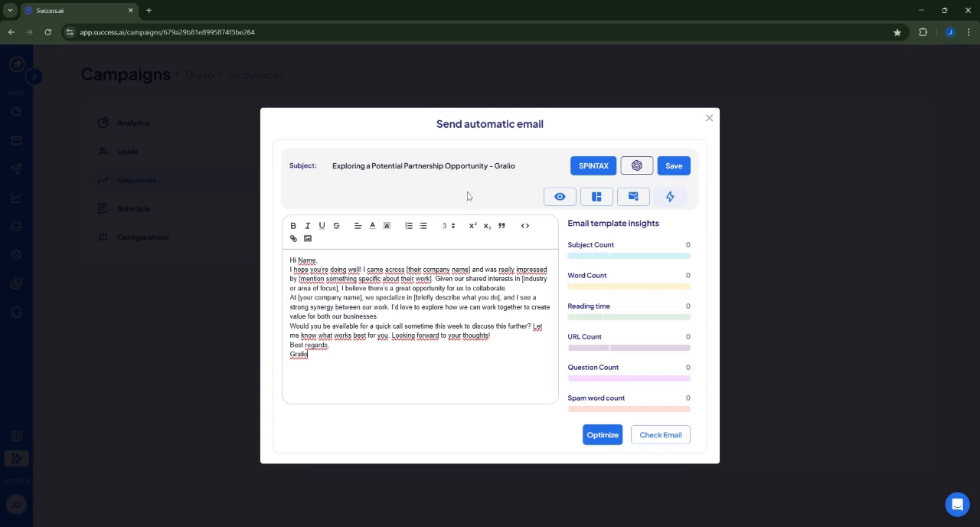The height and width of the screenshot is (527, 980).
Task: Insert an image into the email
Action: (308, 239)
